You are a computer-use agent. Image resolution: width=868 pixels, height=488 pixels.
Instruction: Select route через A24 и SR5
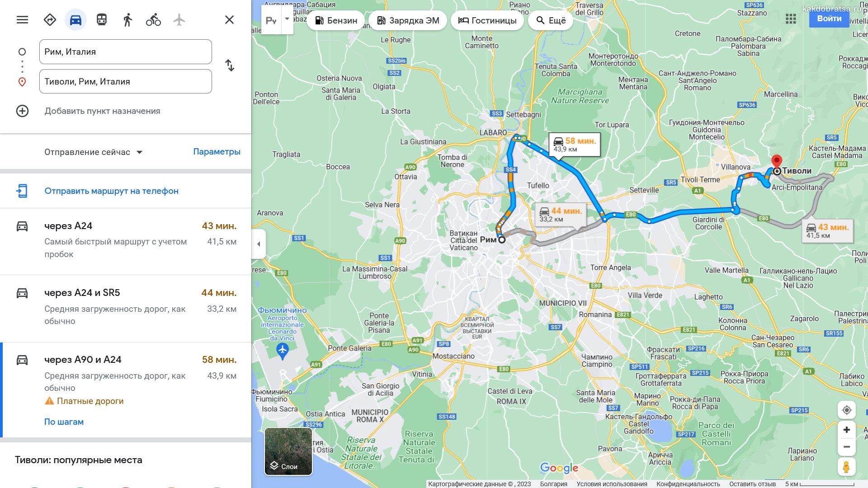[126, 308]
